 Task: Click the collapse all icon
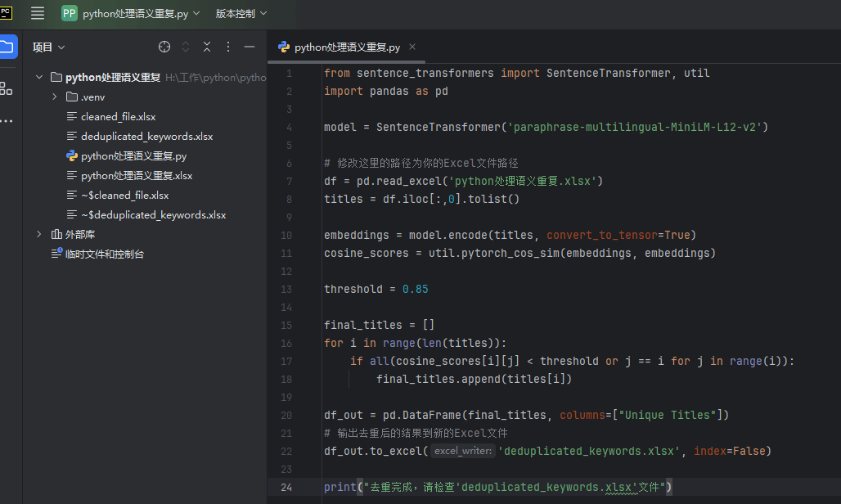pos(207,47)
